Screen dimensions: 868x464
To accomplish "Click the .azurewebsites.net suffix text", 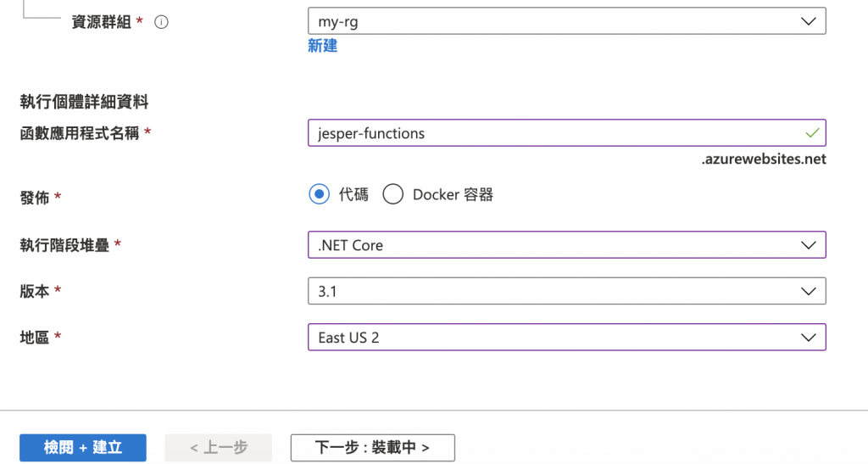I will (x=763, y=159).
